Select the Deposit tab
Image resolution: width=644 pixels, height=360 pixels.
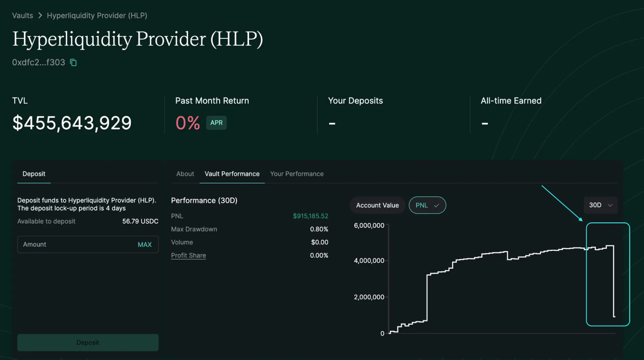coord(34,174)
